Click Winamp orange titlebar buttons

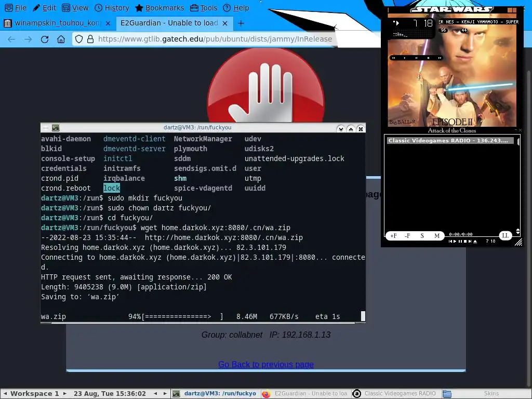point(512,10)
